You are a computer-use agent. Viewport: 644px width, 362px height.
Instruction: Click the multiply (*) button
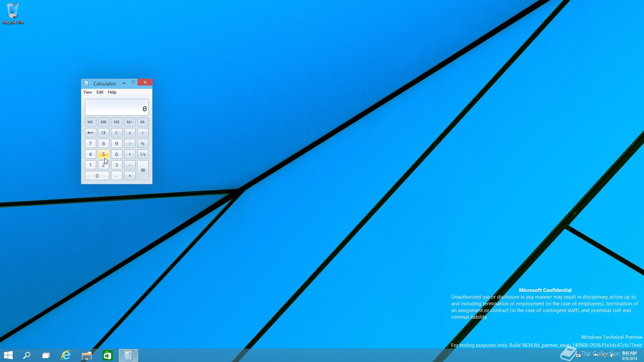(x=129, y=154)
